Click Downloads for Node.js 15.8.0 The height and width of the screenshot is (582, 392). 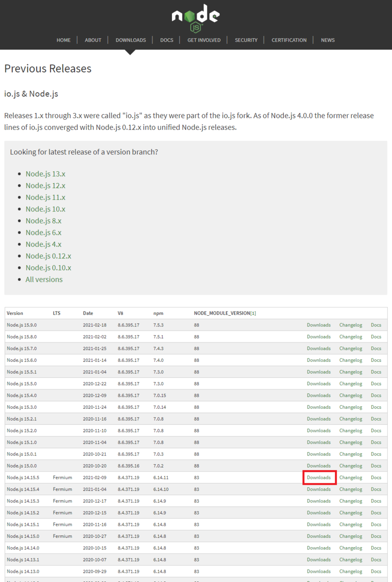(319, 337)
